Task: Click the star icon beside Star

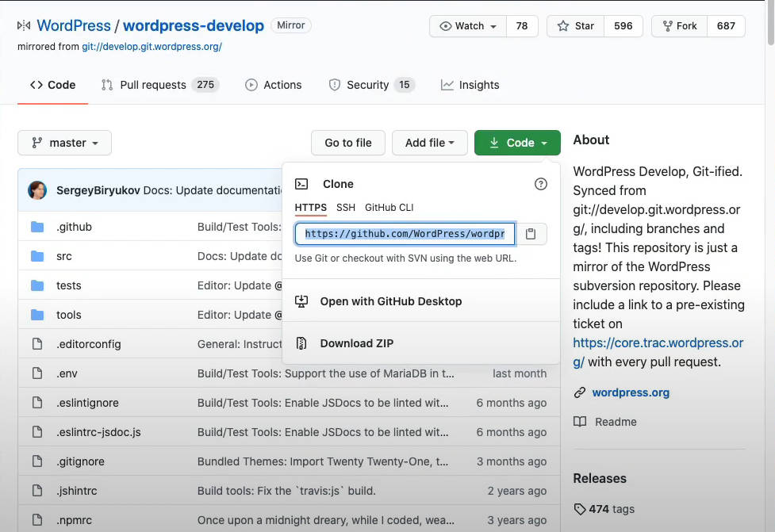Action: (563, 25)
